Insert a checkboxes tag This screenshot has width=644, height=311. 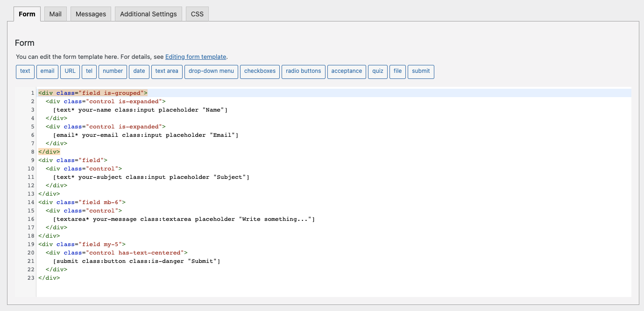tap(260, 71)
